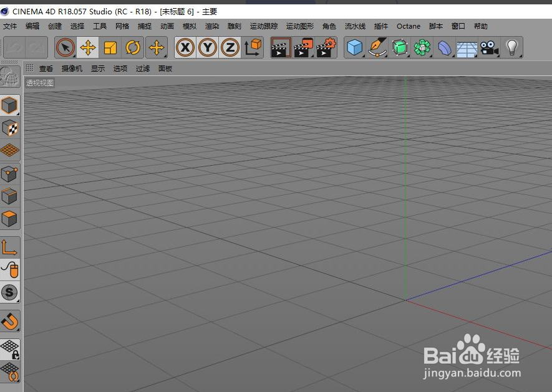The height and width of the screenshot is (392, 552).
Task: Switch to Texture mode checkered cube
Action: click(10, 128)
